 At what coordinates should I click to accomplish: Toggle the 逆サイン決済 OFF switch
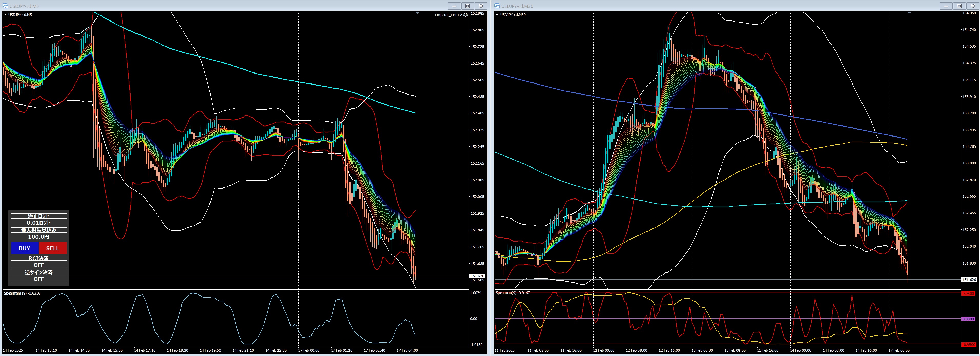[39, 279]
